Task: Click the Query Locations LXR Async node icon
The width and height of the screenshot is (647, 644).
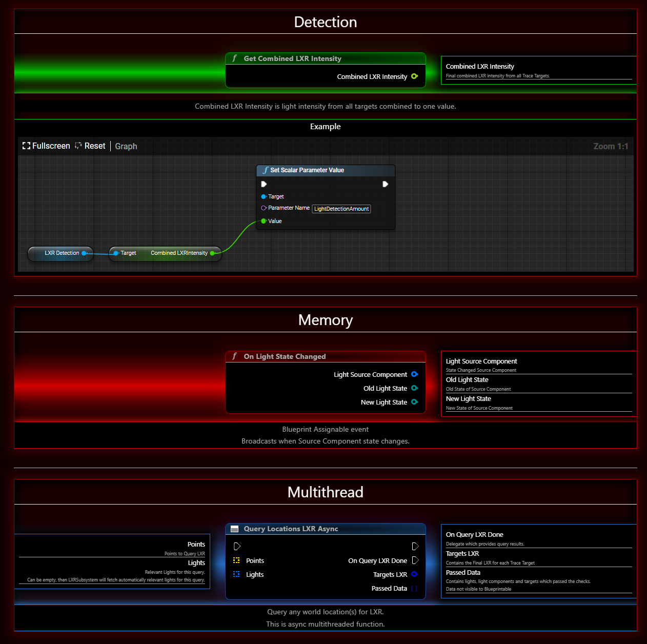Action: tap(235, 529)
